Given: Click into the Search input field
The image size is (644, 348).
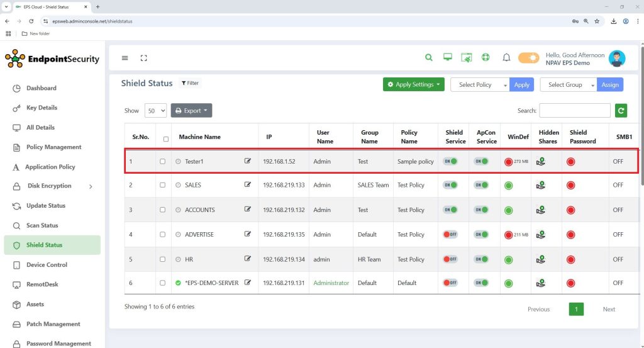Looking at the screenshot, I should (x=574, y=111).
